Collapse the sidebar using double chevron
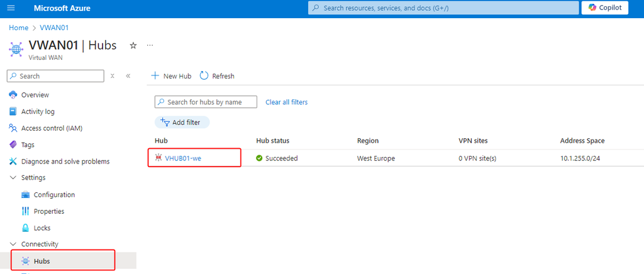Screen dimensions: 644x274 (128, 76)
